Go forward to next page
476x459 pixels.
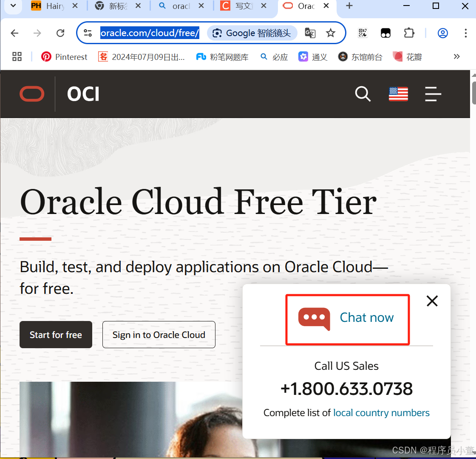(37, 33)
